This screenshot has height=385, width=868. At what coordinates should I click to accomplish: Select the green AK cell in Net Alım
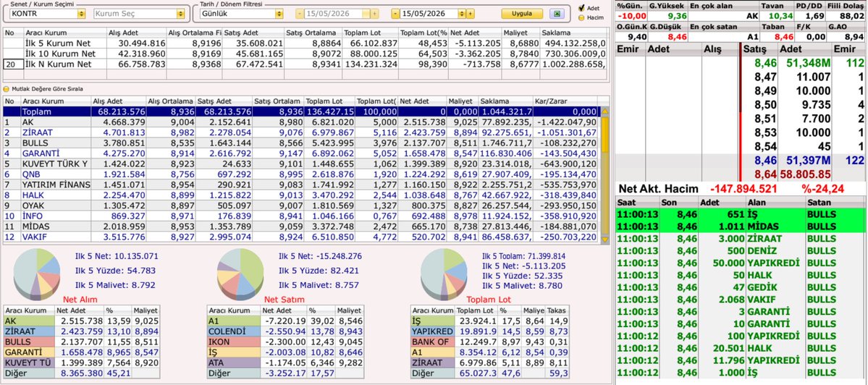29,321
